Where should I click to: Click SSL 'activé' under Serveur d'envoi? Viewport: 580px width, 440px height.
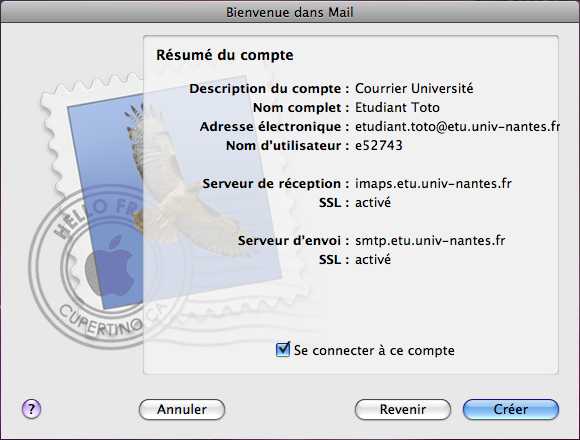tap(373, 260)
